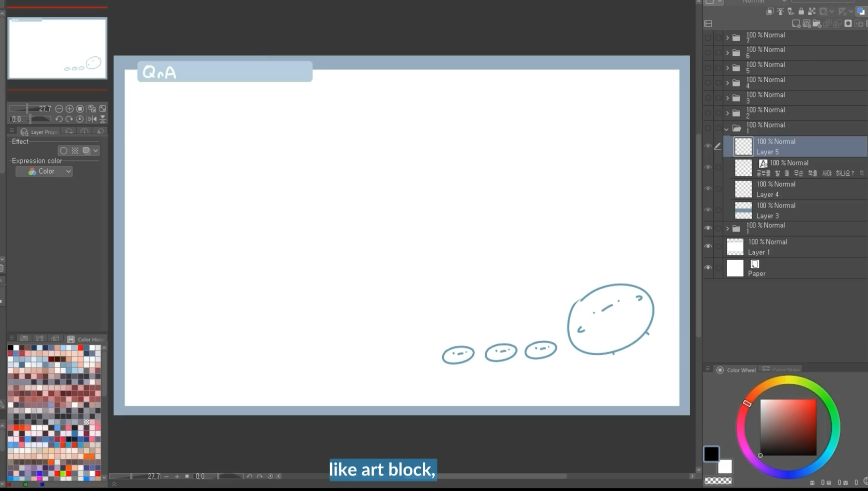Flip canvas horizontally in Navigator panel
Screen dimensions: 868x491
click(92, 119)
